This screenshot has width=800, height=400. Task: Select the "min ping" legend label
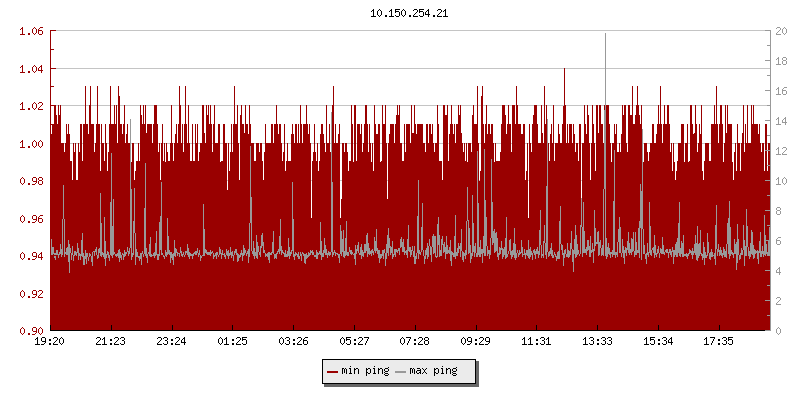click(365, 371)
